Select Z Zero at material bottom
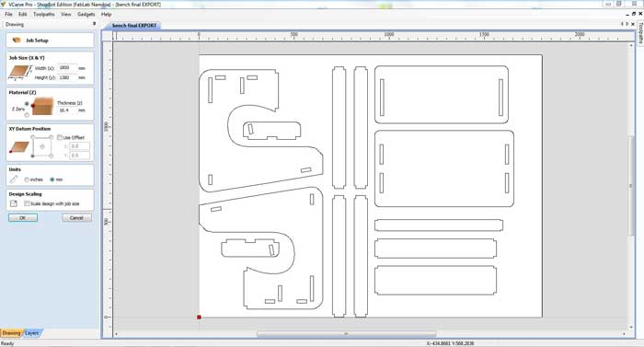 (x=27, y=115)
